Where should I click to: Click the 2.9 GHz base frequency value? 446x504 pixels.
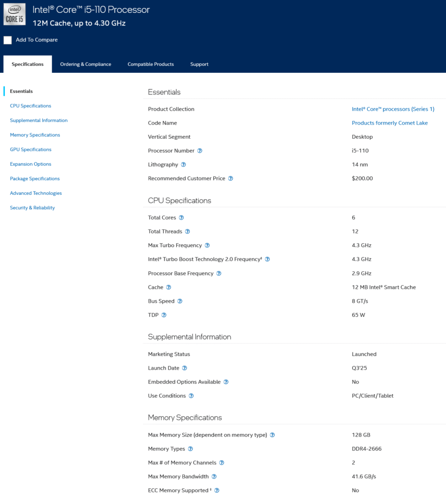tap(361, 273)
